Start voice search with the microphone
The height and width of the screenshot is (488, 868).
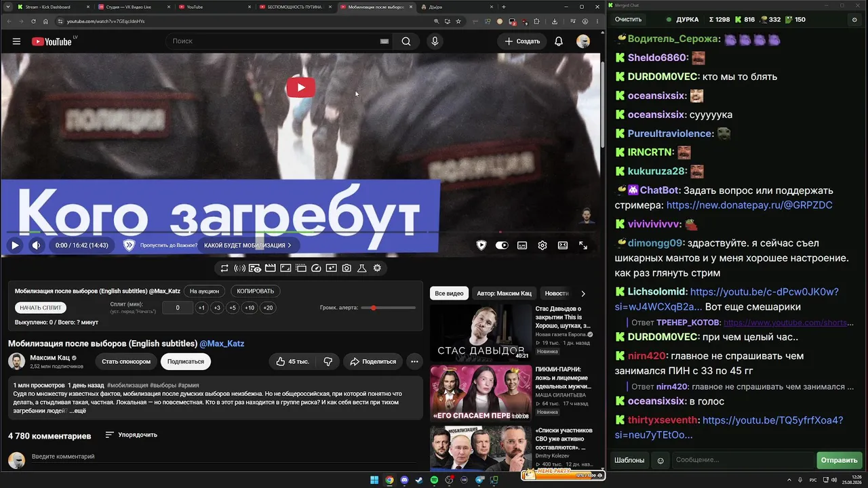(435, 41)
